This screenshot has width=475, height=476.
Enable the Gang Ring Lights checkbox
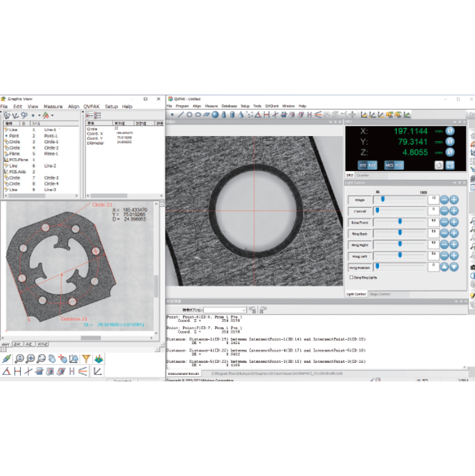[351, 278]
